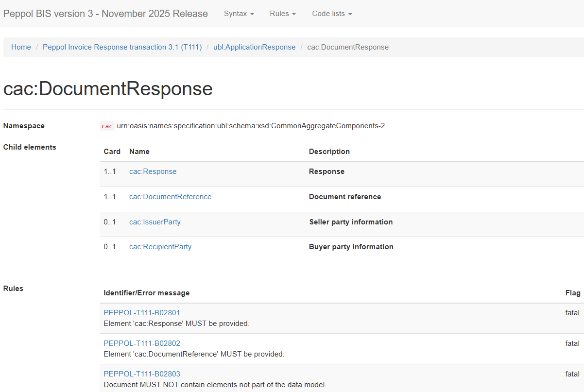Screen dimensions: 584x392
Task: Click the 1..1 cardinality for cac:DocumentReference
Action: coord(110,197)
